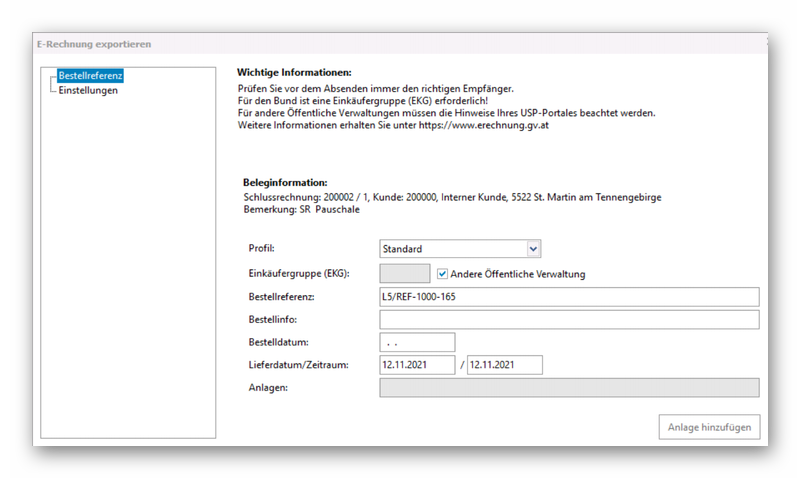Toggle Andere Öffentliche Verwaltung checkbox
This screenshot has width=800, height=478.
tap(443, 273)
